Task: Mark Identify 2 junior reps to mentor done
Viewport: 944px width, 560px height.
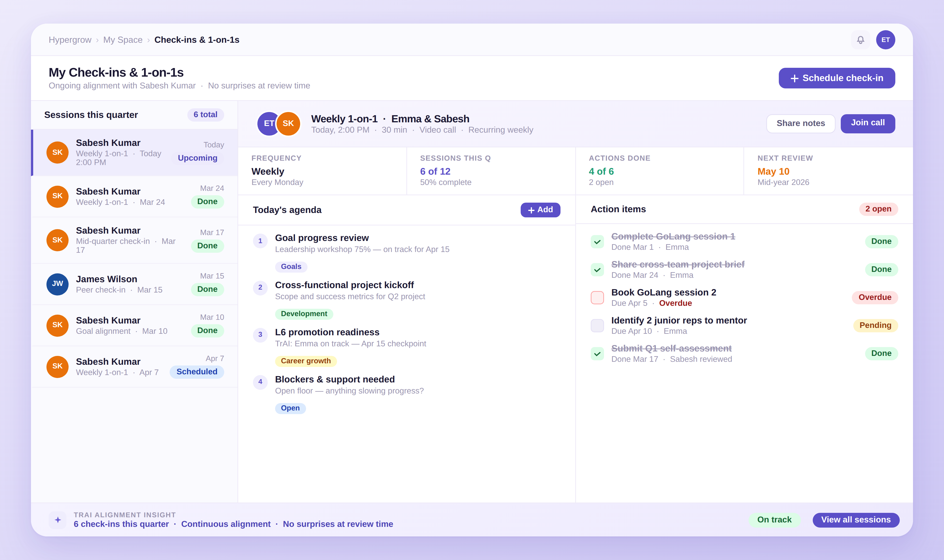Action: [x=597, y=325]
